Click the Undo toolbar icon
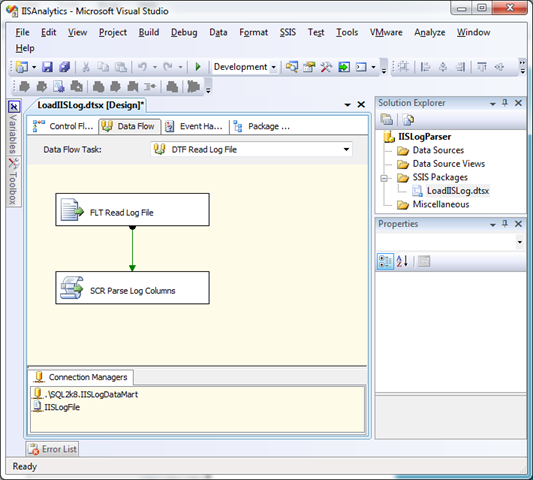533x480 pixels. pos(142,67)
